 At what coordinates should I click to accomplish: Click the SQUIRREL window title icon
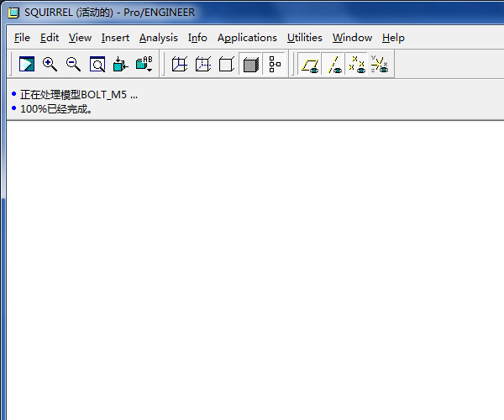[x=13, y=13]
